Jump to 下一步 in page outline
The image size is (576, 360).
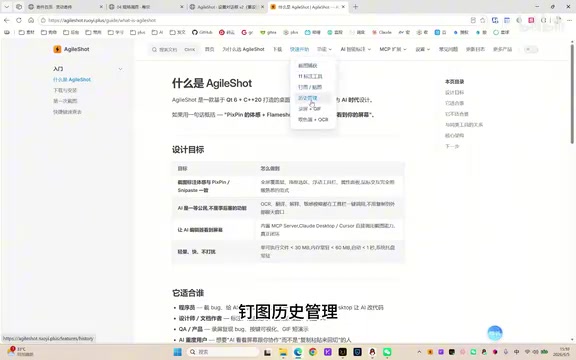(452, 146)
